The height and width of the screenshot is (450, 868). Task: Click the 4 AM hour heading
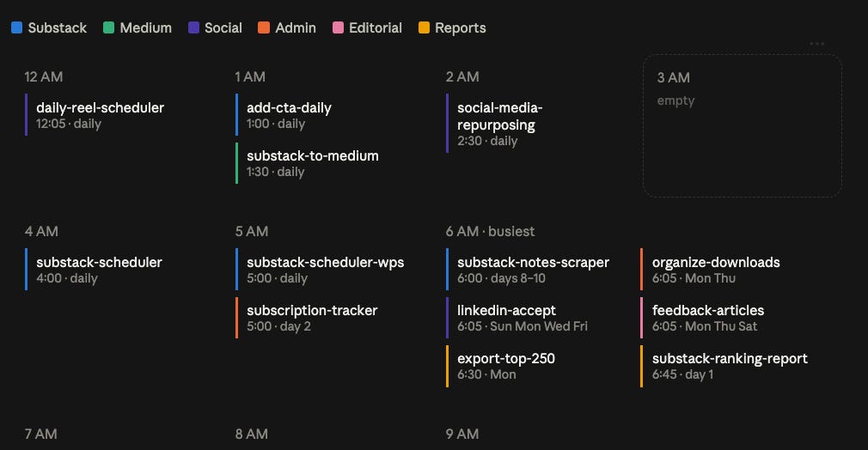pyautogui.click(x=41, y=231)
